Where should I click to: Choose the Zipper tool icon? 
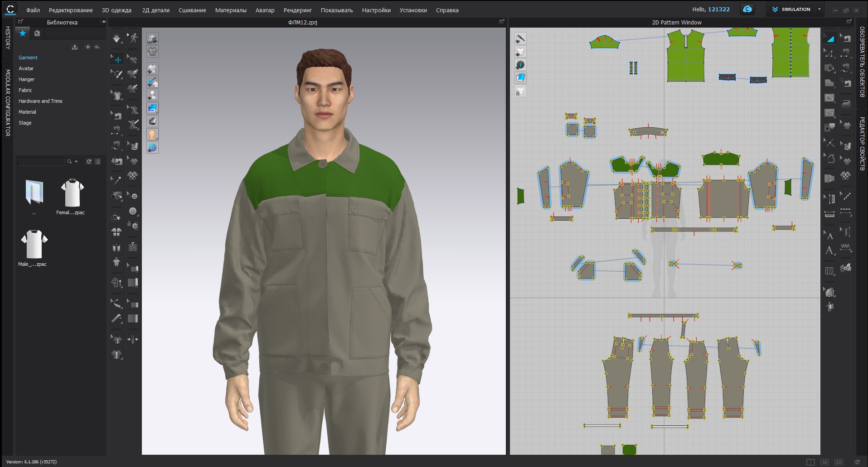coord(133,247)
